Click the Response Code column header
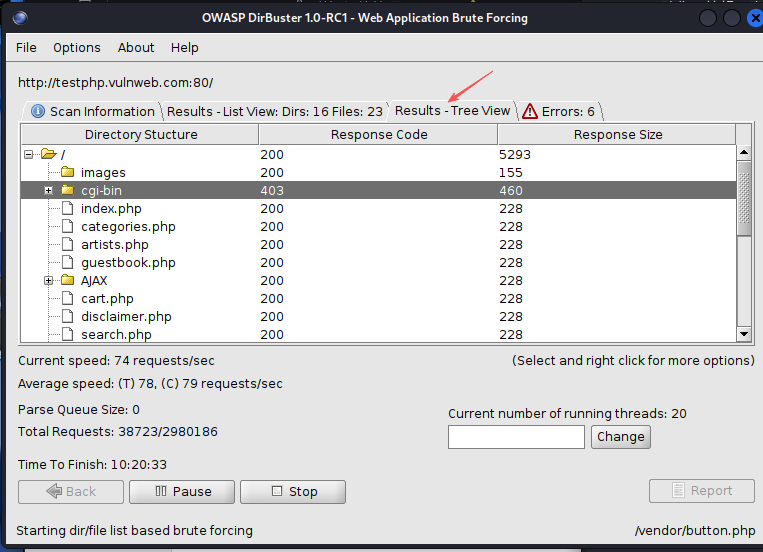This screenshot has height=552, width=763. [379, 134]
